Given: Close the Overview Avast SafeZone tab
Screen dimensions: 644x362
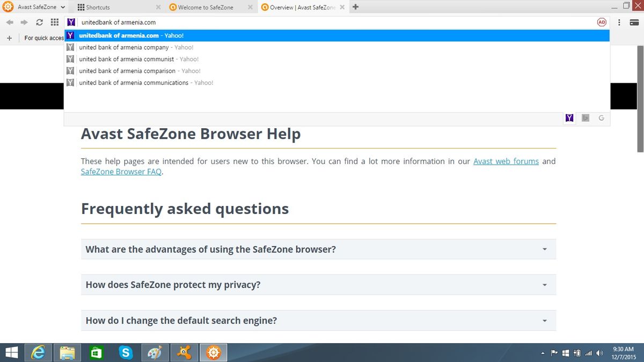Looking at the screenshot, I should (x=342, y=8).
